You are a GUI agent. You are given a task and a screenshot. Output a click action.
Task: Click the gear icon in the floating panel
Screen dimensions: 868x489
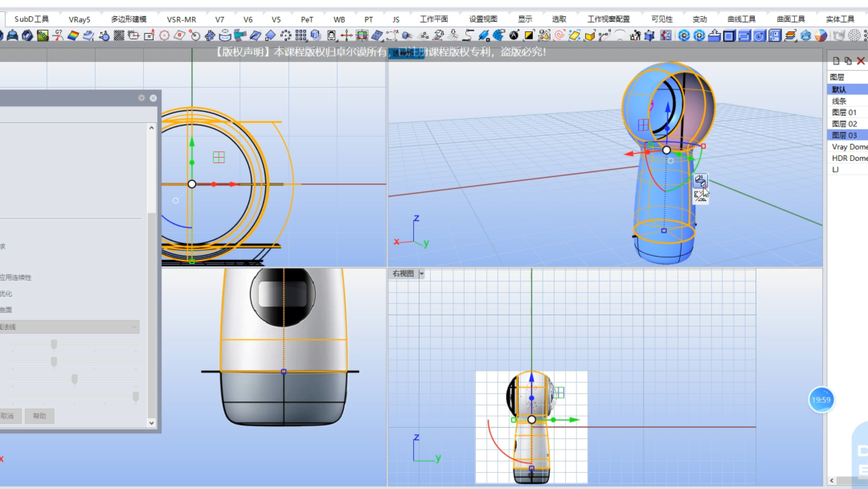(141, 98)
